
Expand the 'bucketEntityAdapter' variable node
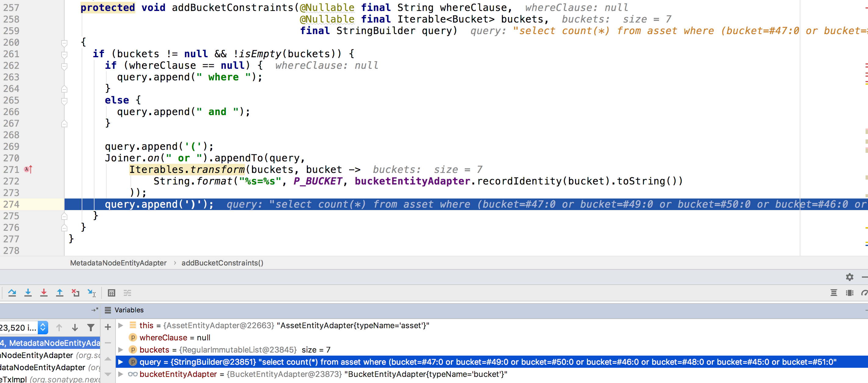coord(120,374)
